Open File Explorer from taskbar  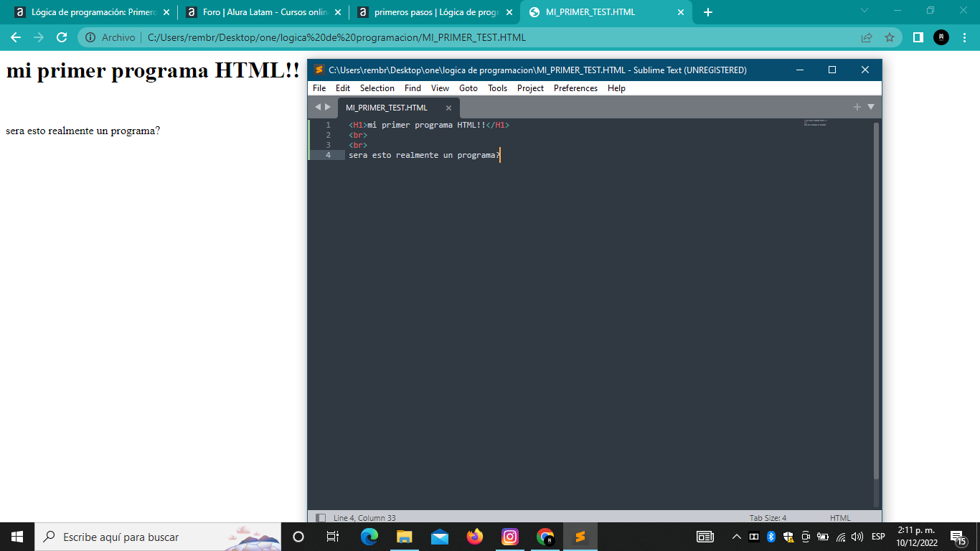[405, 537]
